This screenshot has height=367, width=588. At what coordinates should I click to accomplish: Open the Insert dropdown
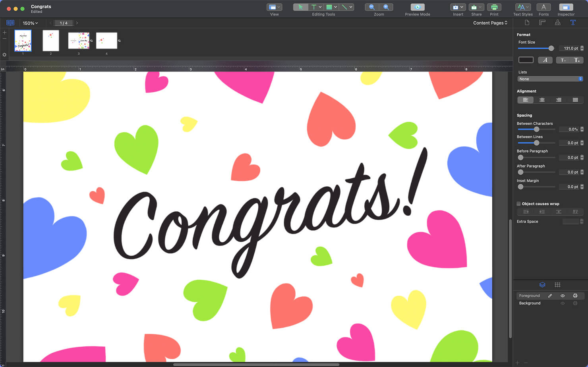click(x=458, y=7)
